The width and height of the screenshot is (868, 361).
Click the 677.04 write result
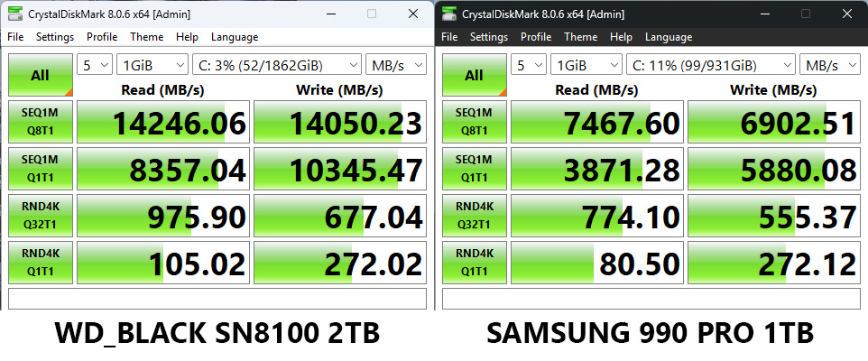[x=340, y=217]
